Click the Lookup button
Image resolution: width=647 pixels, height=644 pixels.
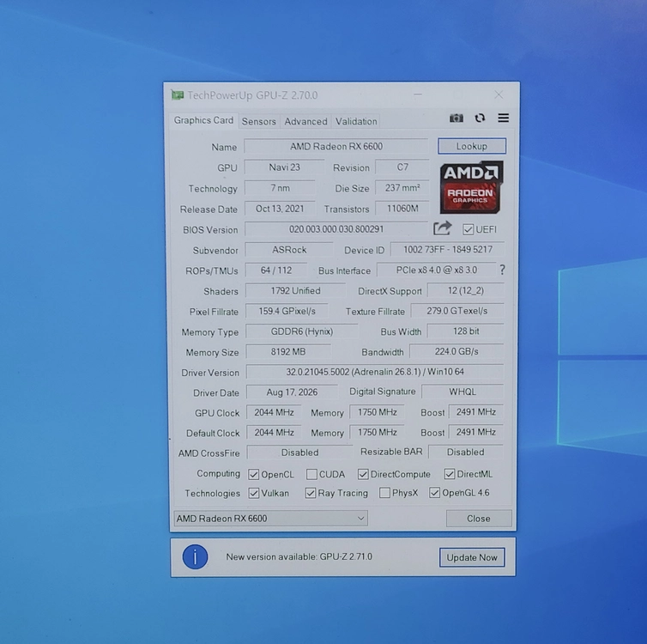click(472, 146)
